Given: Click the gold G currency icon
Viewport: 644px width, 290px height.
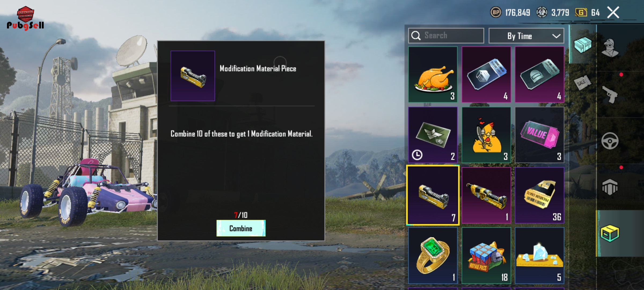Looking at the screenshot, I should coord(581,12).
